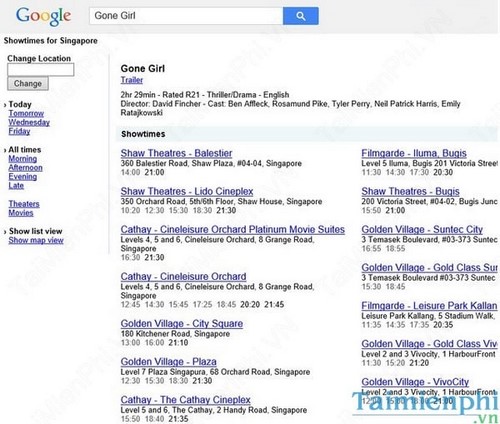Click 21:30 showtime at Lido Cineplex
The width and height of the screenshot is (500, 424).
tap(226, 210)
